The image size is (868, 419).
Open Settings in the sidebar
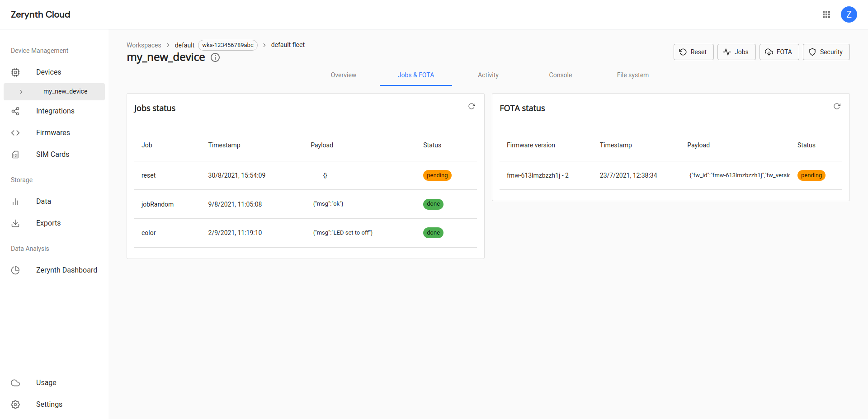pos(49,405)
